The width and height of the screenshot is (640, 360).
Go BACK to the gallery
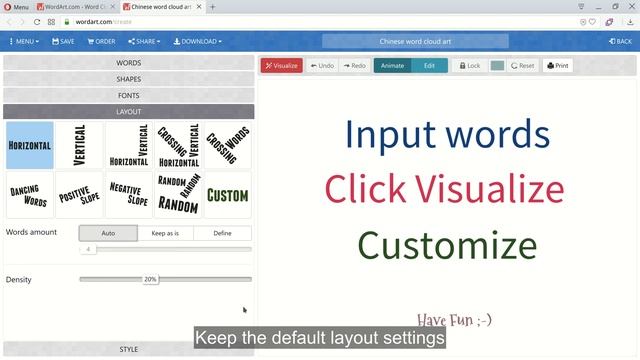620,41
